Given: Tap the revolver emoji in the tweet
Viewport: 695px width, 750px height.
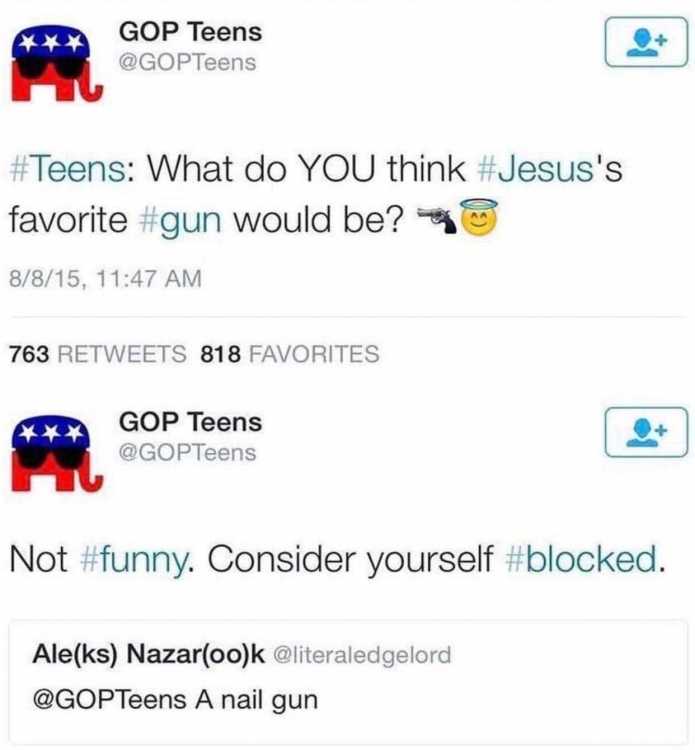Looking at the screenshot, I should coord(437,220).
